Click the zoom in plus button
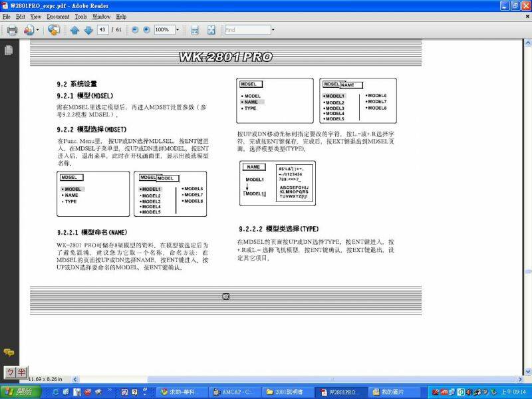Screen dimensions: 532x399 [146, 30]
